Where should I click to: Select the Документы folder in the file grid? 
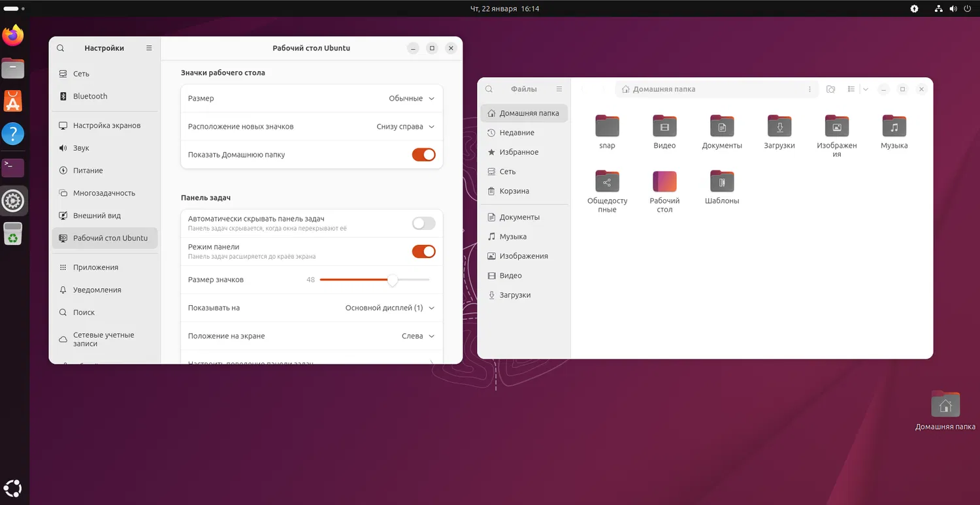click(722, 131)
